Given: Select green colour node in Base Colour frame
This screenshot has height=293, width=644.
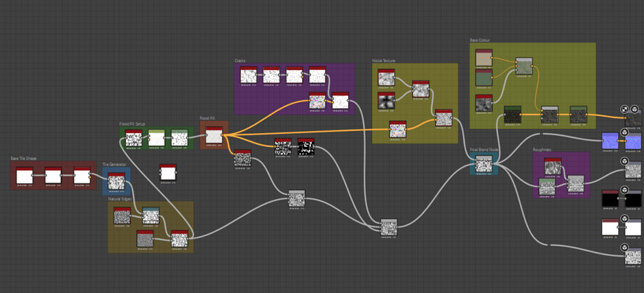Looking at the screenshot, I should 484,78.
